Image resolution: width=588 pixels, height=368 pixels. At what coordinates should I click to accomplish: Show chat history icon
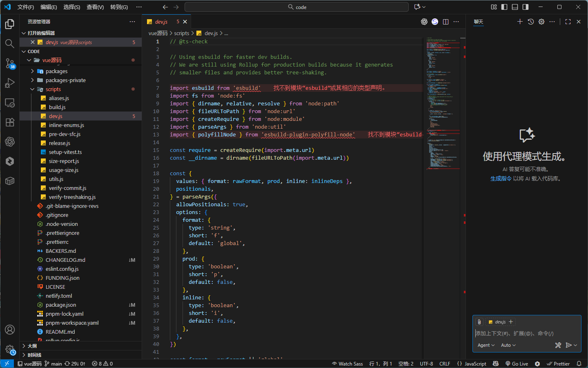click(531, 22)
